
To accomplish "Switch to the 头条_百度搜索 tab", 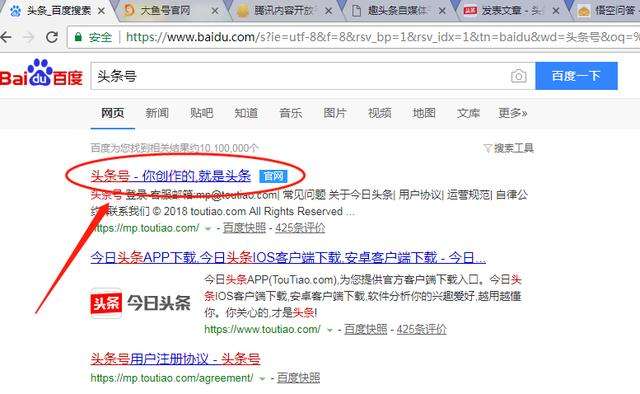I will click(x=58, y=10).
